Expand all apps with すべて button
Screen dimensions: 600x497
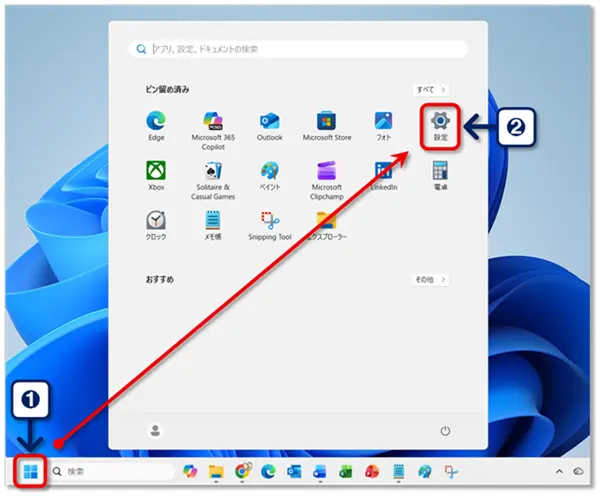point(432,89)
